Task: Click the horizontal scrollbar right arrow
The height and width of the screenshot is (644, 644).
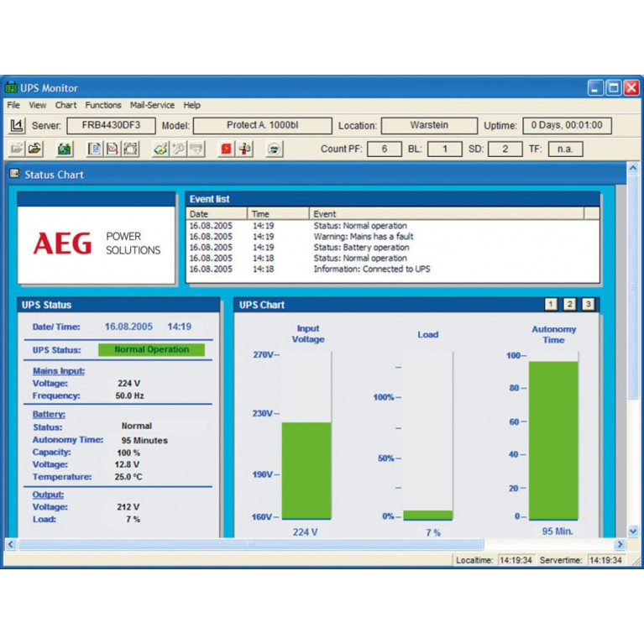Action: [x=620, y=544]
